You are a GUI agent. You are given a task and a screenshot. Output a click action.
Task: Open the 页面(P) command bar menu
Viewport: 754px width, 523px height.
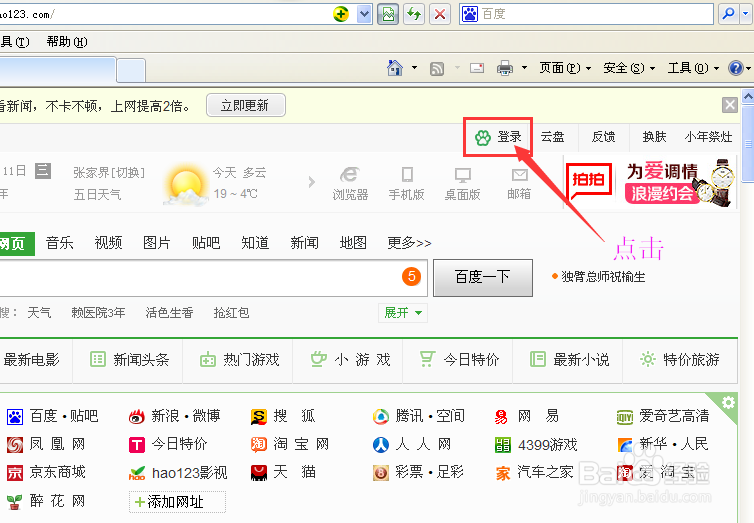point(565,68)
